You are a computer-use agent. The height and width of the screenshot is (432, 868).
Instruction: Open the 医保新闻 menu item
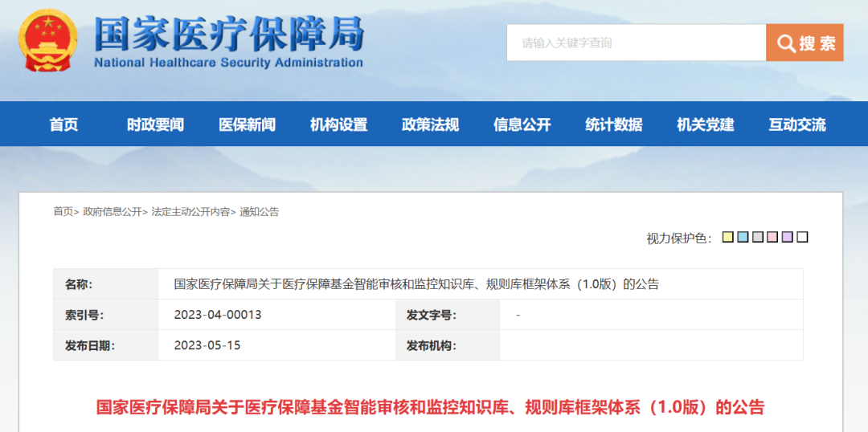[x=247, y=125]
